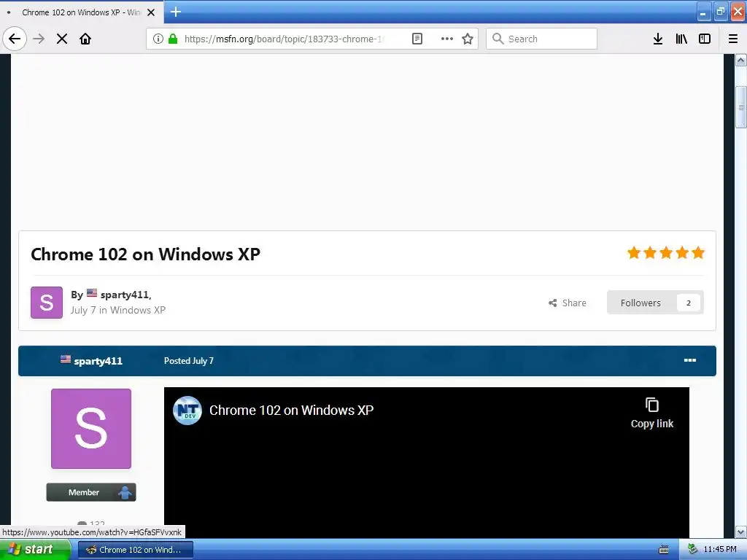
Task: Click the vertical scrollbar thumb
Action: click(x=741, y=107)
